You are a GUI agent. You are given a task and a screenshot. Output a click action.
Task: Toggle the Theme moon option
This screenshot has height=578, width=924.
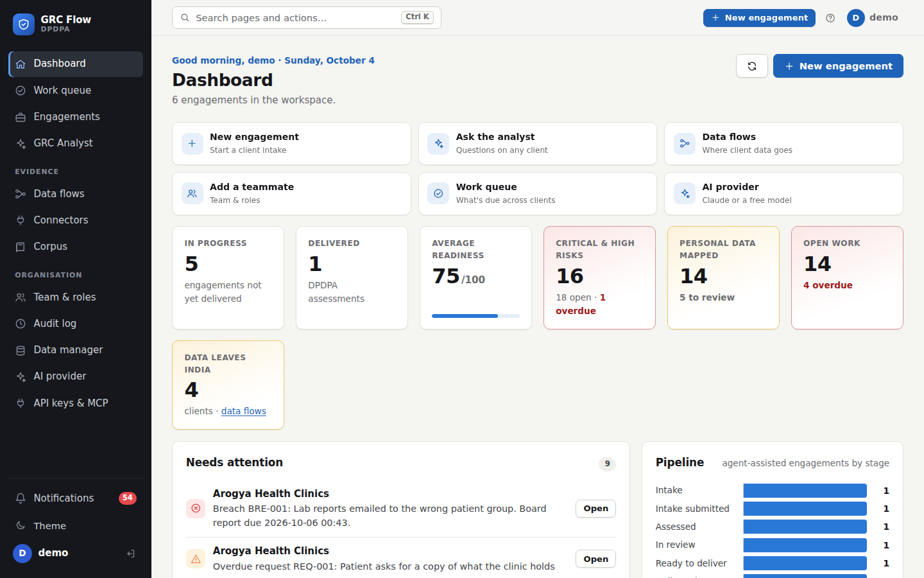tap(76, 526)
